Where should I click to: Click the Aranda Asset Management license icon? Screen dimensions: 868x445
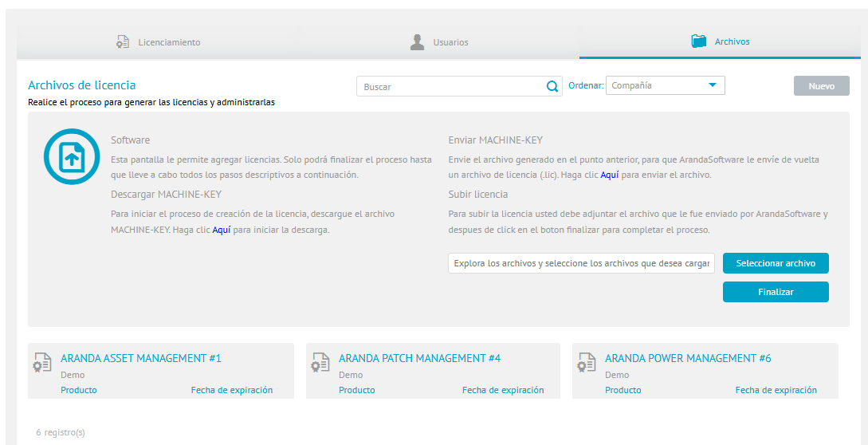[42, 362]
